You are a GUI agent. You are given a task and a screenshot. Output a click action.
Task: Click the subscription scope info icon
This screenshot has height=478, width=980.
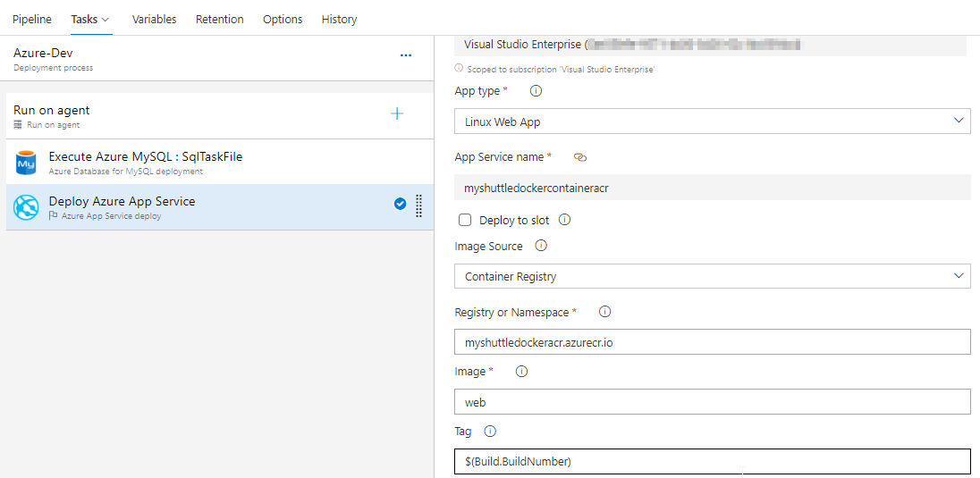point(459,69)
